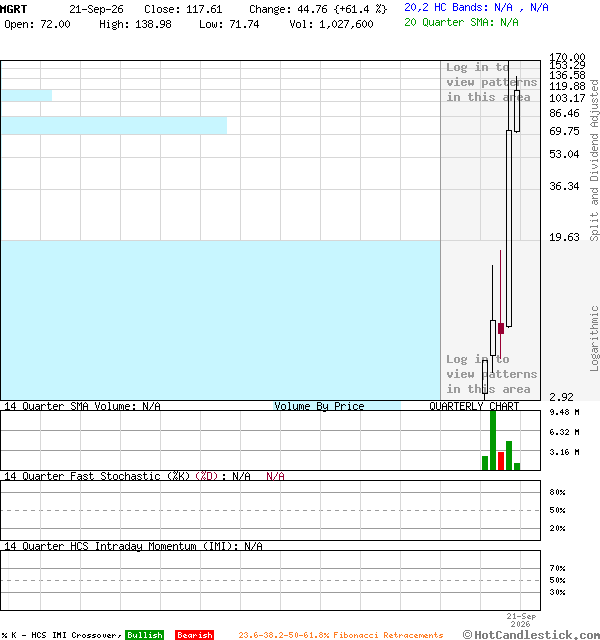Click the red volume bar
Image resolution: width=600 pixels, height=640 pixels.
[x=501, y=461]
